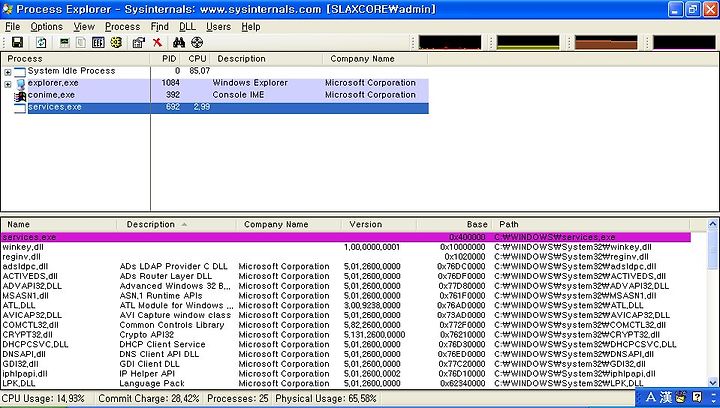Sort processes by PID column header
Screen dimensions: 720x408
(167, 59)
